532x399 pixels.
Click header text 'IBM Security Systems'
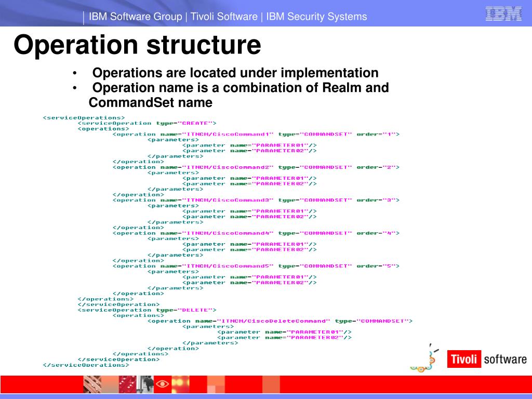pyautogui.click(x=316, y=17)
